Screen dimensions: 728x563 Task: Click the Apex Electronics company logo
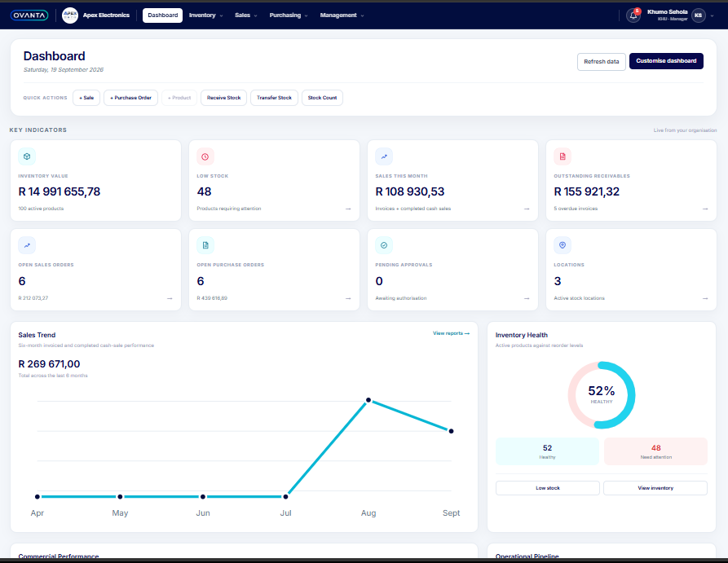70,15
